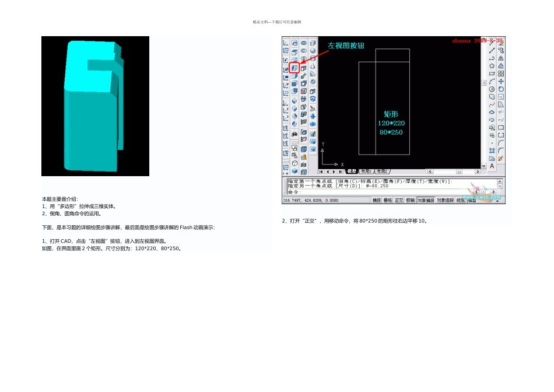
Task: Select the Hatch tool
Action: click(x=492, y=151)
